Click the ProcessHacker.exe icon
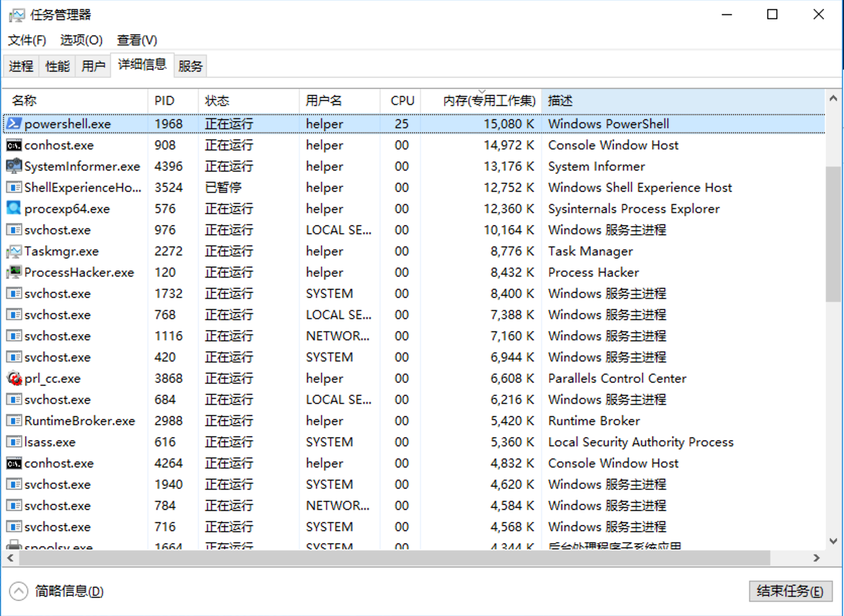Screen dimensions: 844x616 [x=14, y=272]
